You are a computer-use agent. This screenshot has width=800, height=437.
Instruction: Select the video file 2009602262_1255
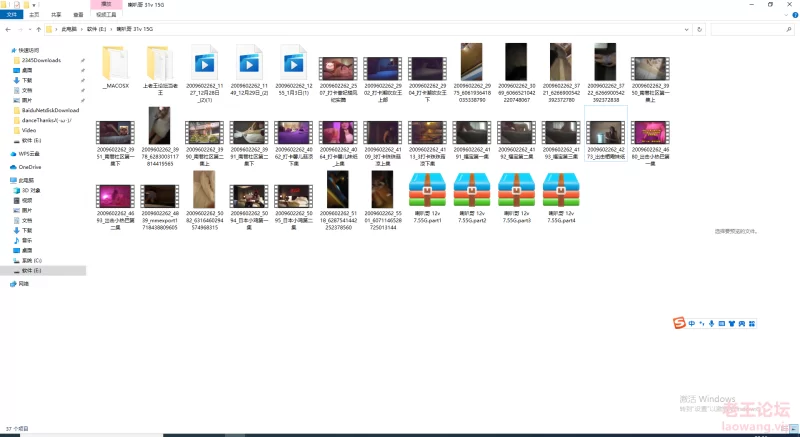pyautogui.click(x=293, y=70)
